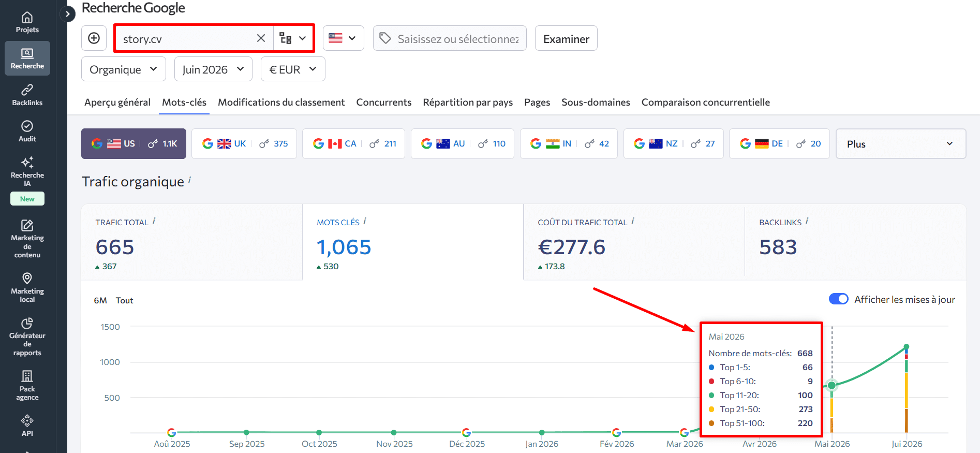Select the Google AU 110 chip
This screenshot has height=453, width=980.
pyautogui.click(x=463, y=143)
